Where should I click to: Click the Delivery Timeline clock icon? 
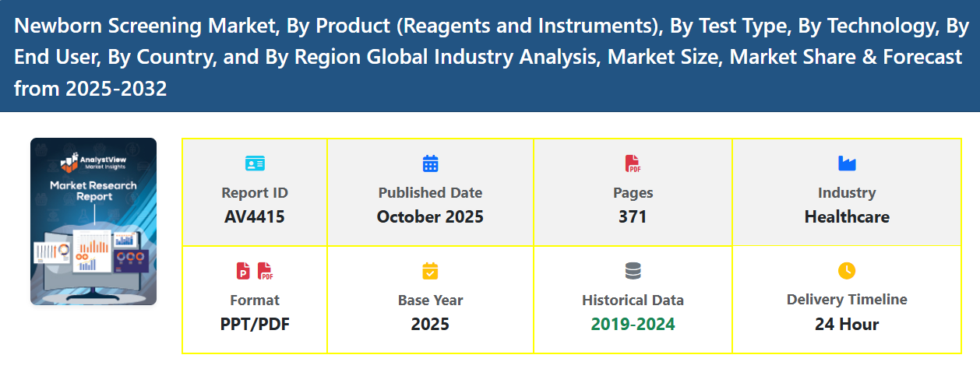tap(847, 271)
